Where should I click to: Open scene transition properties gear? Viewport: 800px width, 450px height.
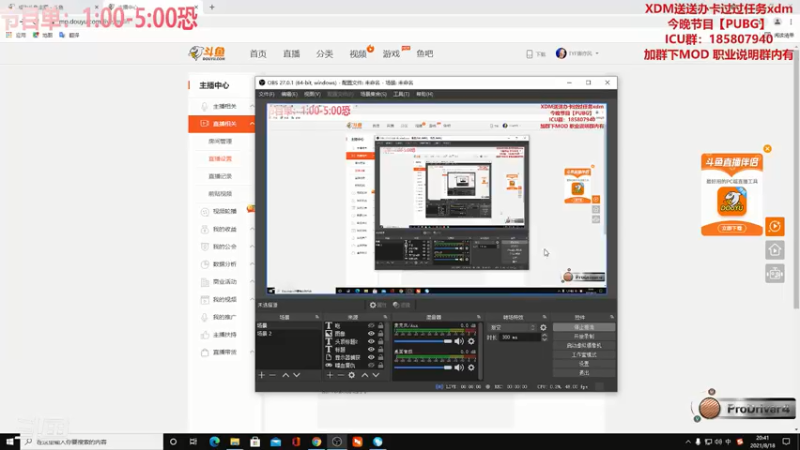point(543,328)
